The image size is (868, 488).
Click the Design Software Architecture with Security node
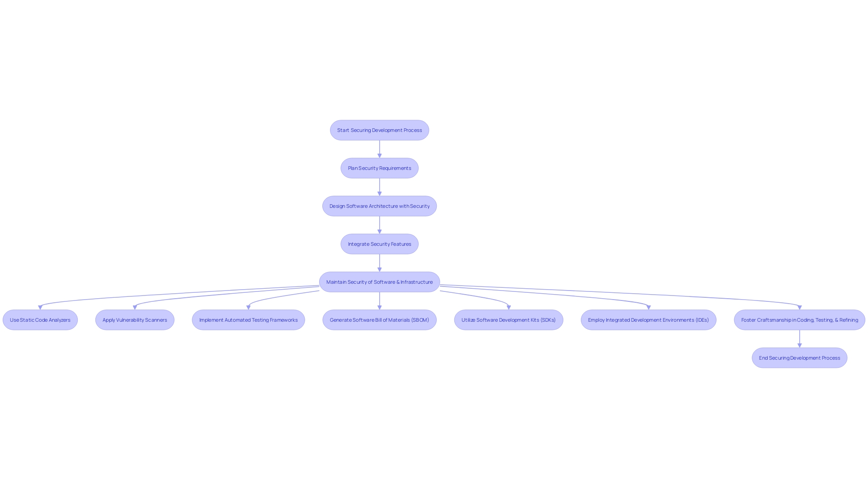[x=379, y=206]
